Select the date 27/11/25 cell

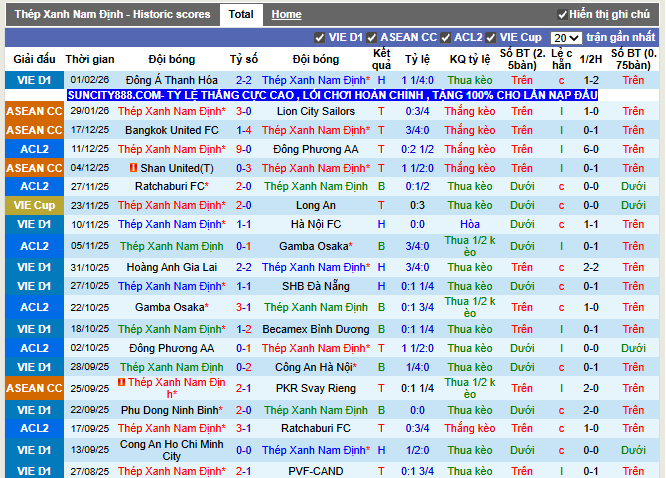pos(90,187)
